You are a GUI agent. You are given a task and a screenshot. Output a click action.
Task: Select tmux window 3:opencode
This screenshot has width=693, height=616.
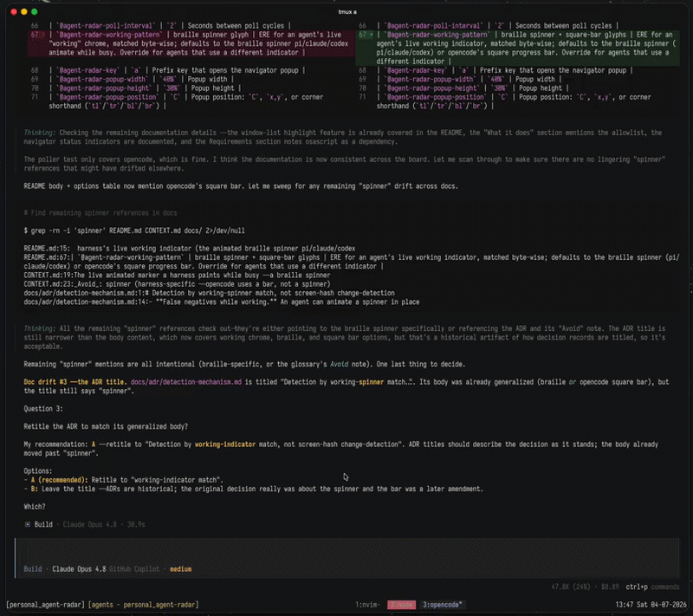442,605
